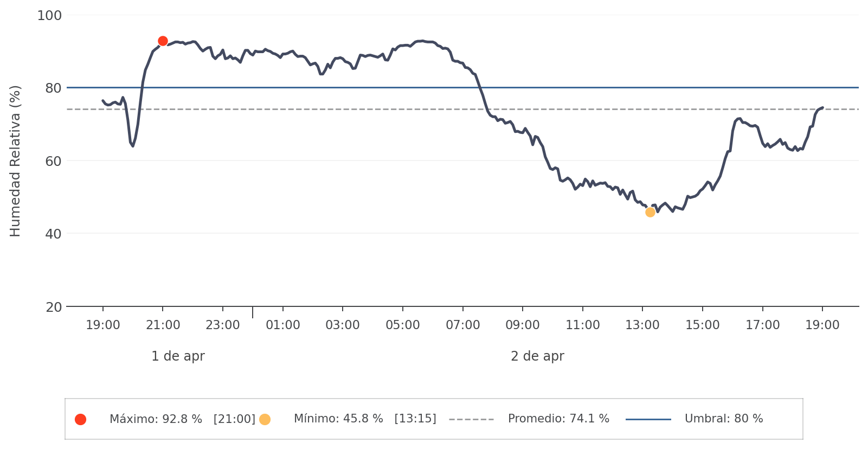Click the 40 label on the humidity axis
Image resolution: width=868 pixels, height=449 pixels.
point(53,234)
